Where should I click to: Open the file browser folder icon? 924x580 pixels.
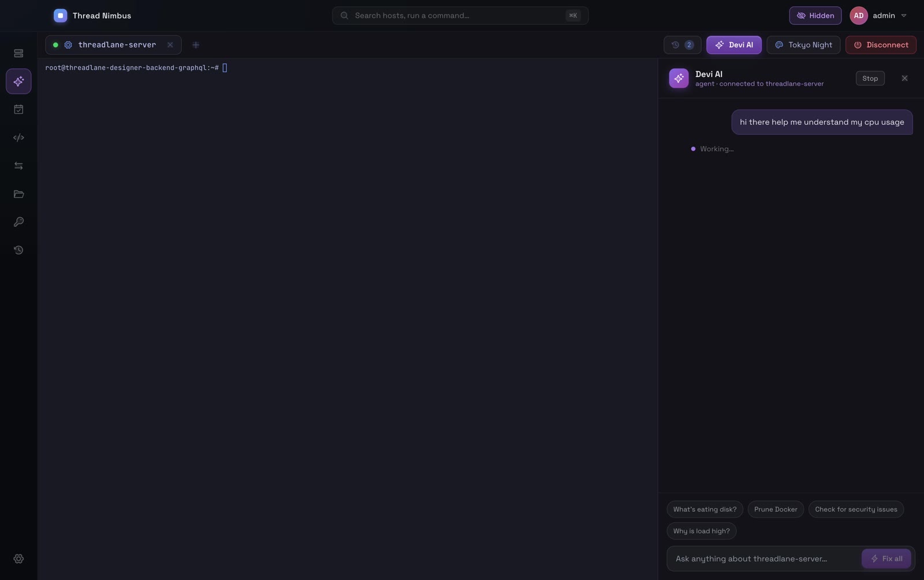18,194
